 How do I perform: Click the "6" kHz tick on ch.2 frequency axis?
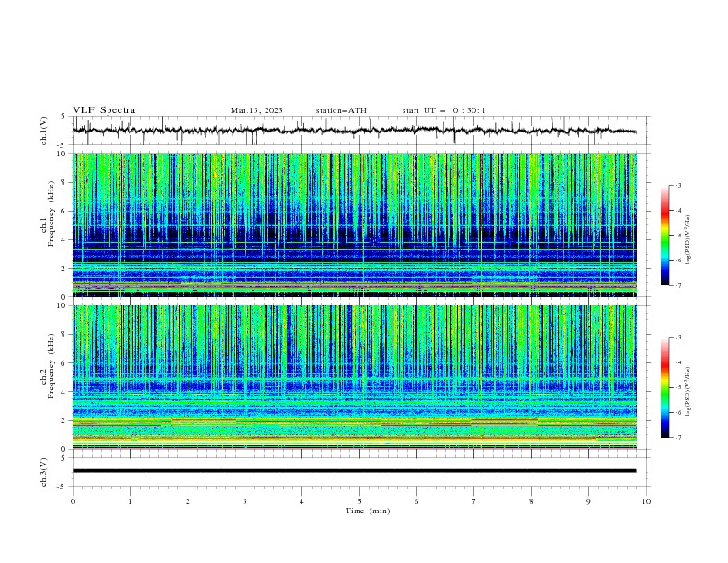tap(64, 363)
